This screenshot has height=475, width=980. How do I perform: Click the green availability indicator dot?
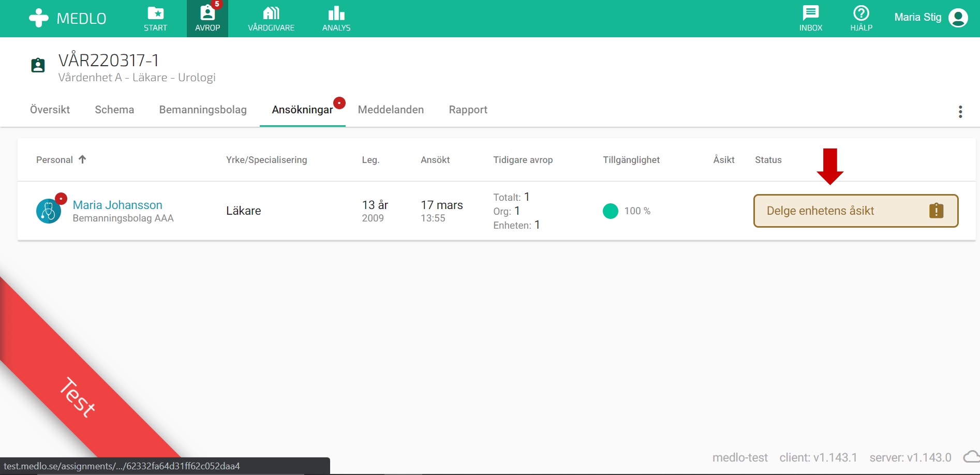click(611, 211)
